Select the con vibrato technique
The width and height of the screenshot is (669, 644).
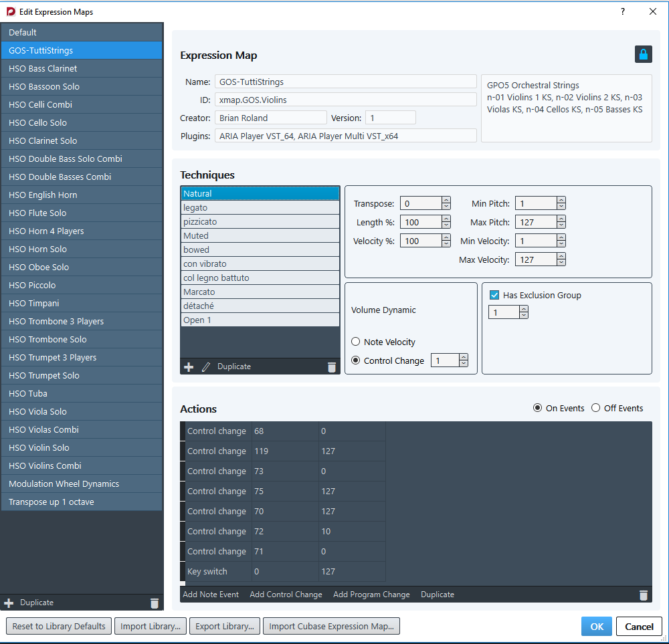click(x=260, y=263)
